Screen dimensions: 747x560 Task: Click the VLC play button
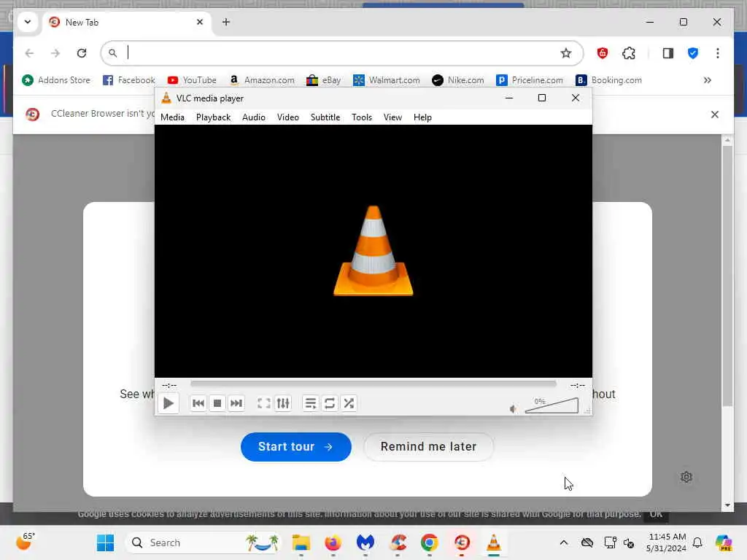point(169,403)
